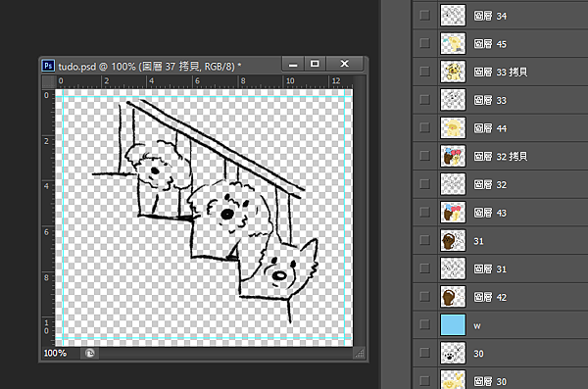Viewport: 588px width, 389px height.
Task: Toggle visibility of 圖層 33 拷貝
Action: click(425, 72)
